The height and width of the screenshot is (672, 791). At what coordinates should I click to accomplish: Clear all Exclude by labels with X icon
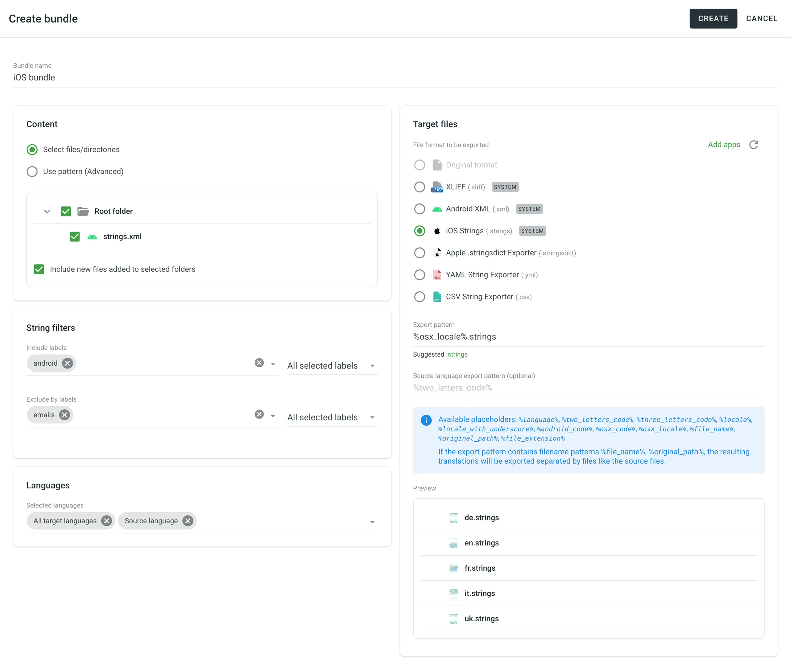coord(259,415)
